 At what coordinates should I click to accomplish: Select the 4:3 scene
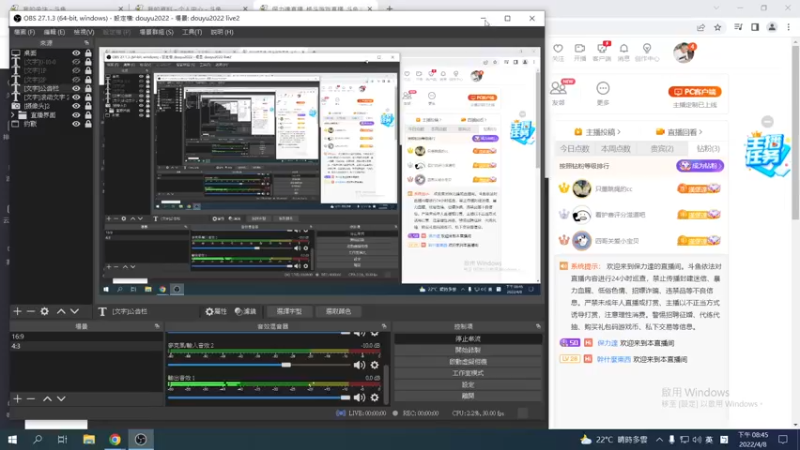pos(86,346)
